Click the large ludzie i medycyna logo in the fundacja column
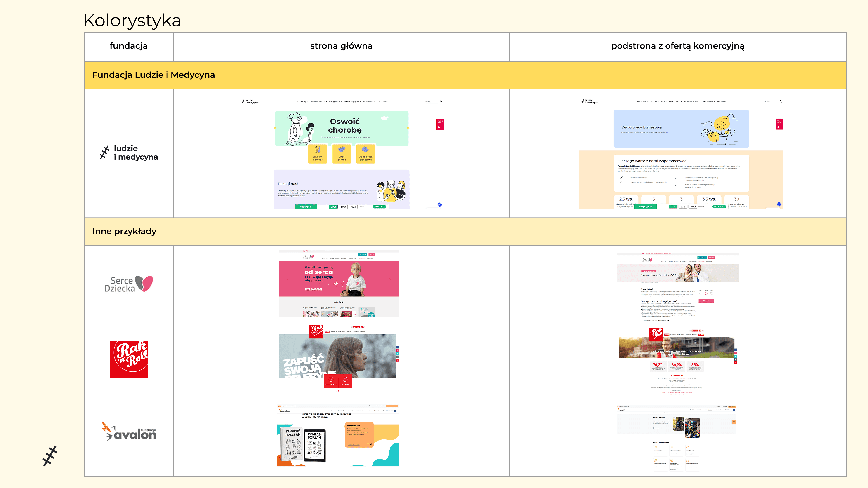 pos(129,152)
